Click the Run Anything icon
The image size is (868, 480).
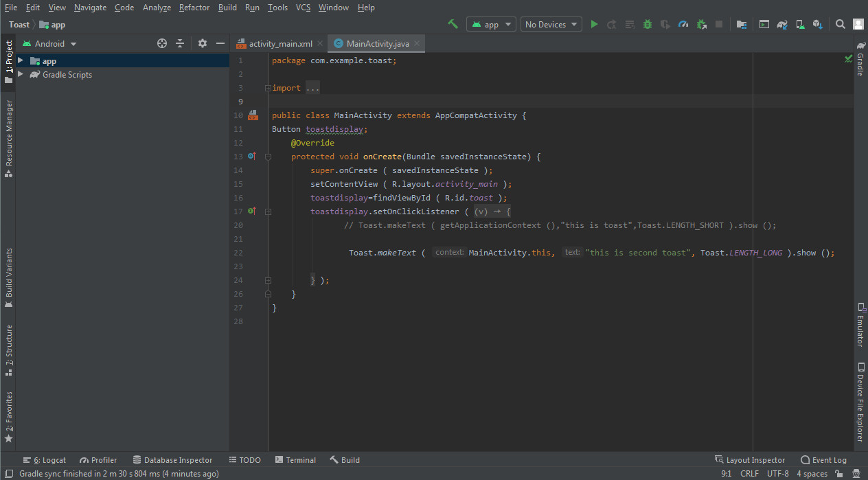tap(764, 24)
